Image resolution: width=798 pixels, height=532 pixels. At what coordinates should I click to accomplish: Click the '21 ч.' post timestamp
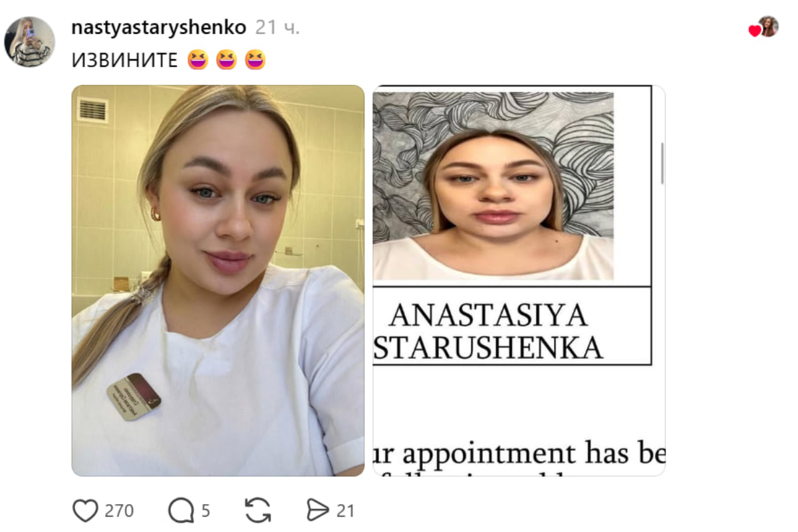(277, 27)
